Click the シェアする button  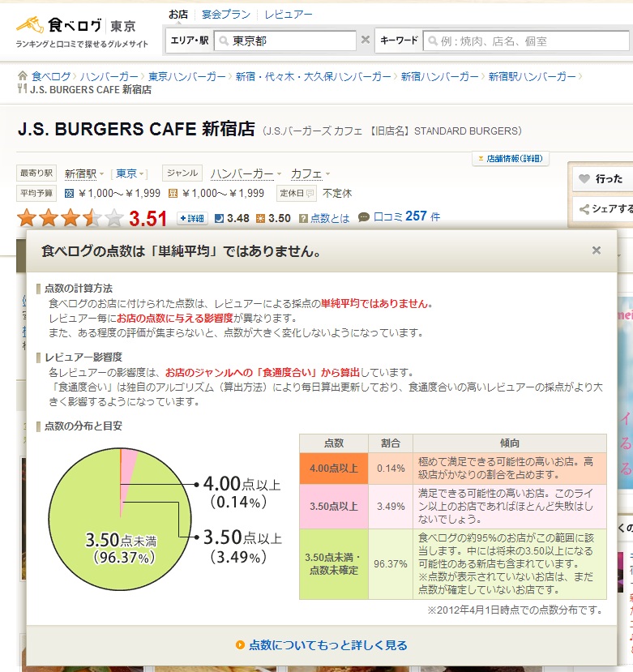[603, 209]
